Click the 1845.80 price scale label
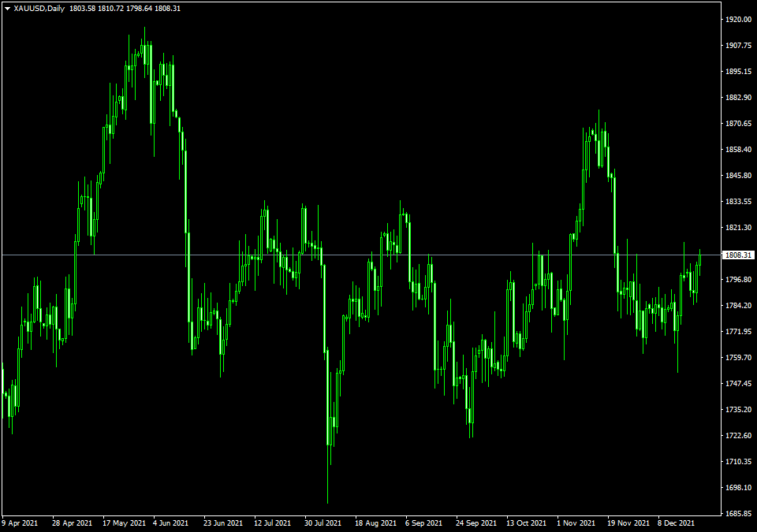 [x=739, y=176]
